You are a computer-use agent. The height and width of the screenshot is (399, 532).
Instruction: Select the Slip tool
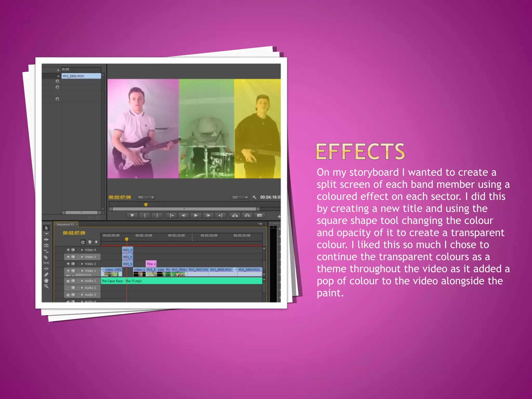click(x=46, y=263)
